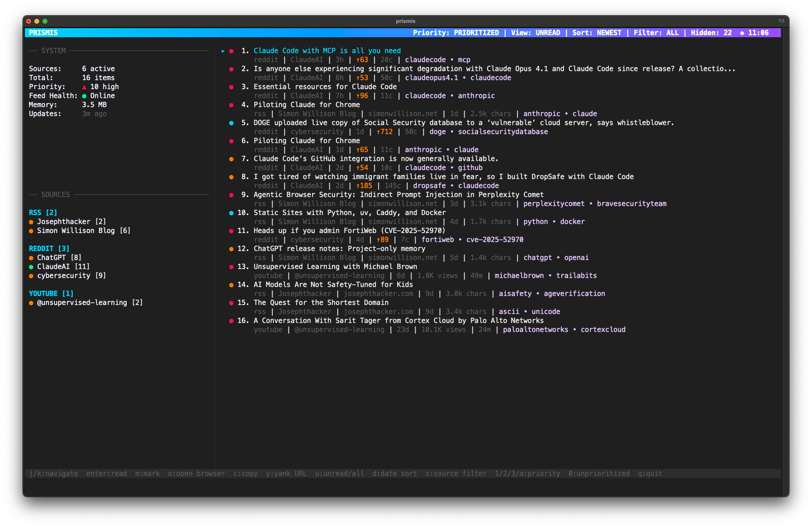This screenshot has width=812, height=527.
Task: Click the red dot beside item 1
Action: [231, 51]
